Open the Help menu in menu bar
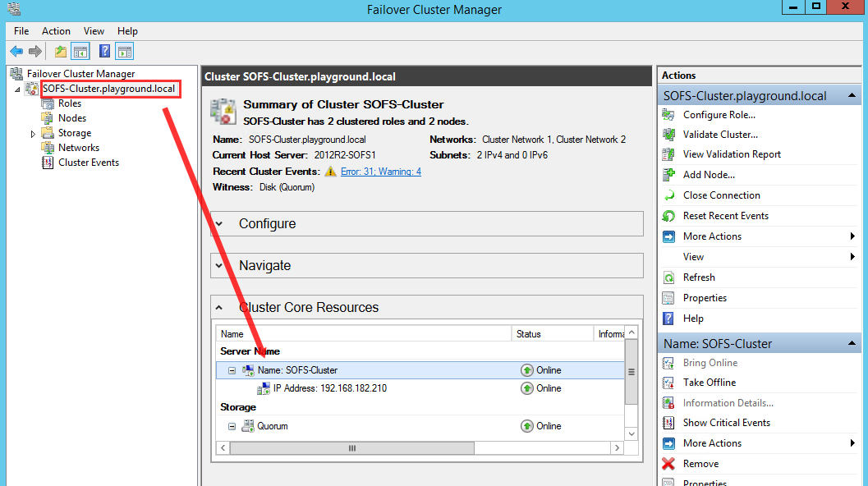 [127, 31]
